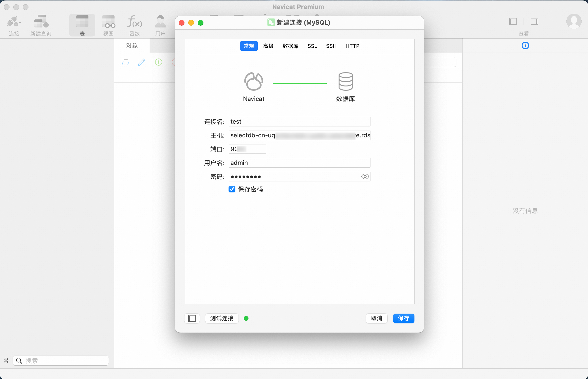The height and width of the screenshot is (379, 588).
Task: Switch to the SSH tab
Action: [x=331, y=46]
